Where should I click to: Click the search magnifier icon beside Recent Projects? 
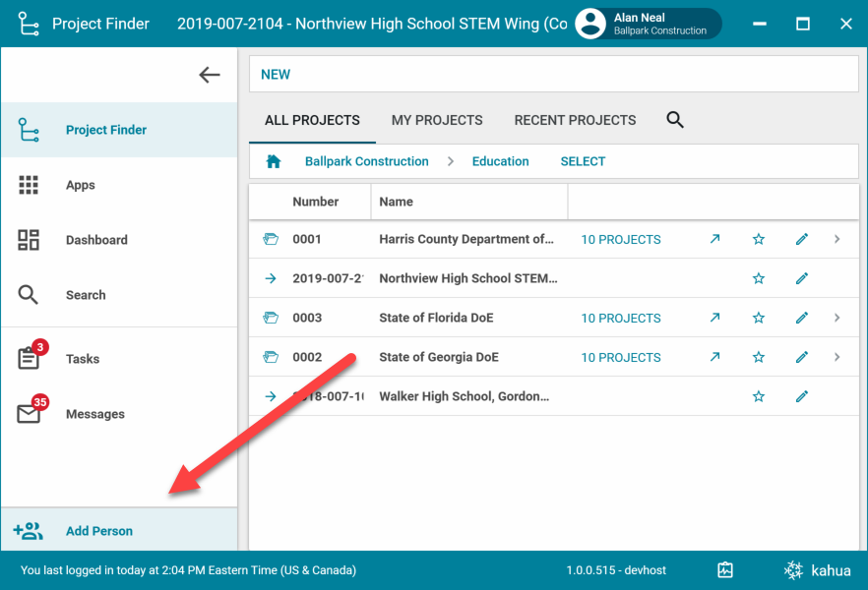(674, 120)
